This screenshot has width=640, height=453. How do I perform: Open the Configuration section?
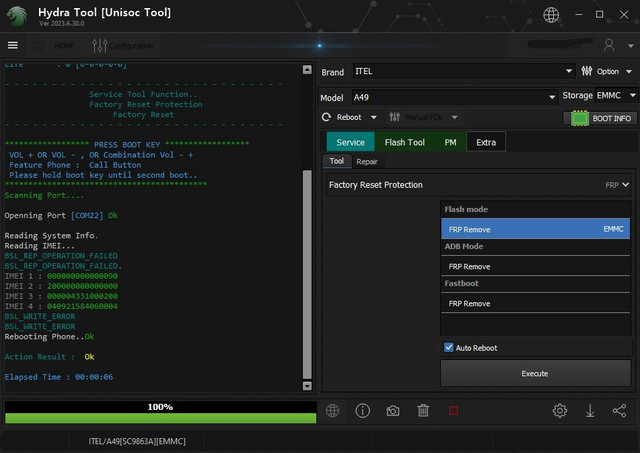pyautogui.click(x=131, y=46)
